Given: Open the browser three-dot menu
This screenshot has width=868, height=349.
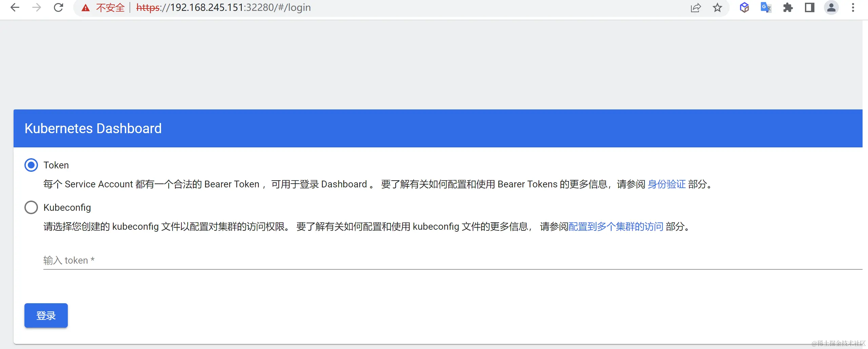Looking at the screenshot, I should pos(853,7).
